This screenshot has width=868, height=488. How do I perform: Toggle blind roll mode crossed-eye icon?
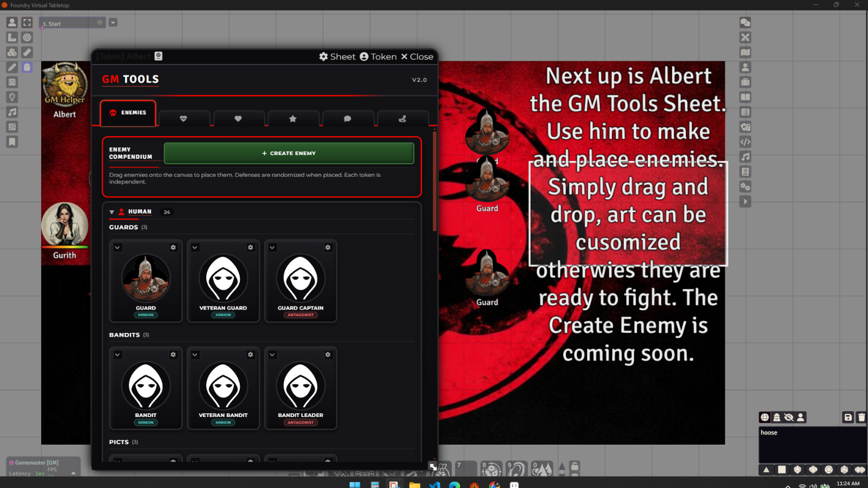pos(789,417)
